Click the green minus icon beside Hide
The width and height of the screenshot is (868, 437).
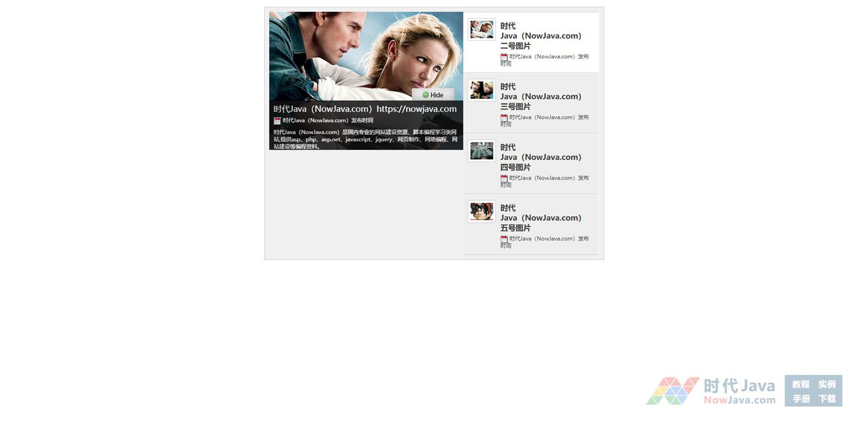(x=425, y=95)
